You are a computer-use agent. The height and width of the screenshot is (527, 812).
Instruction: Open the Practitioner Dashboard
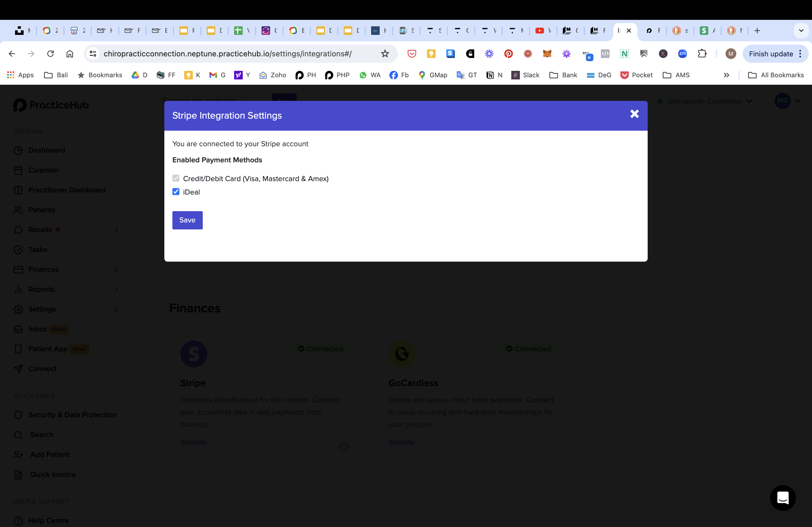tap(67, 190)
